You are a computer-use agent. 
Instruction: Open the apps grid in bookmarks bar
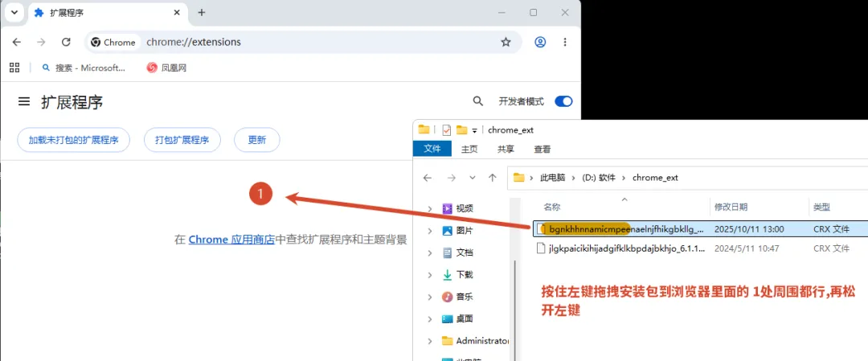(15, 68)
